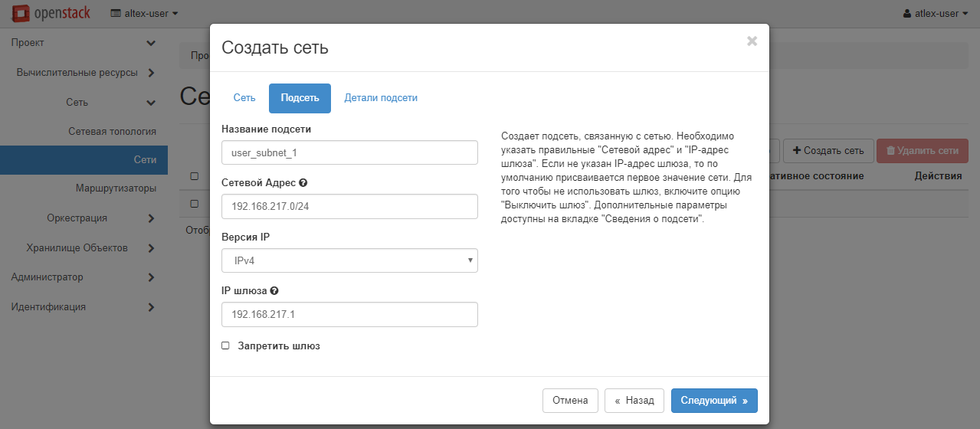Switch to the Детали подсети tab
Viewport: 980px width, 429px height.
[x=381, y=98]
